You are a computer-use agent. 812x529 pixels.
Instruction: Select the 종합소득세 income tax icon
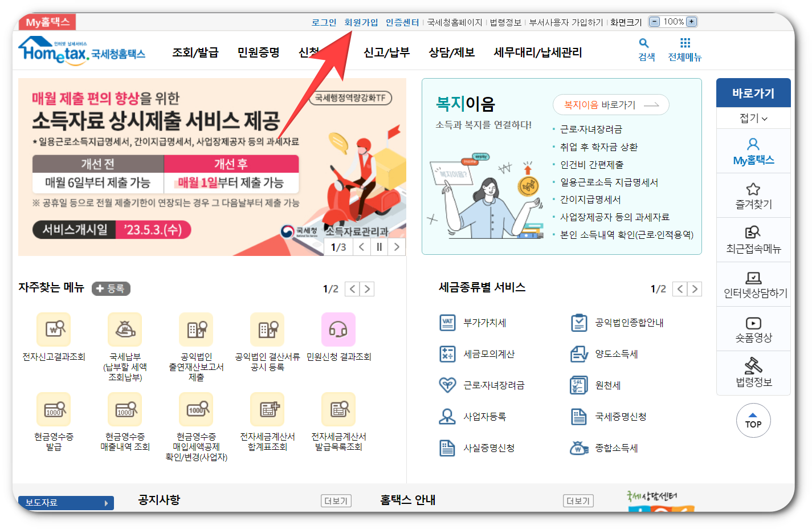tap(578, 447)
